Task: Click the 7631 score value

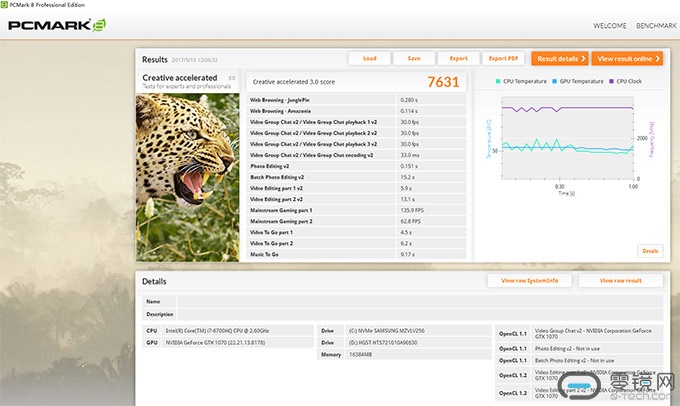Action: tap(443, 82)
